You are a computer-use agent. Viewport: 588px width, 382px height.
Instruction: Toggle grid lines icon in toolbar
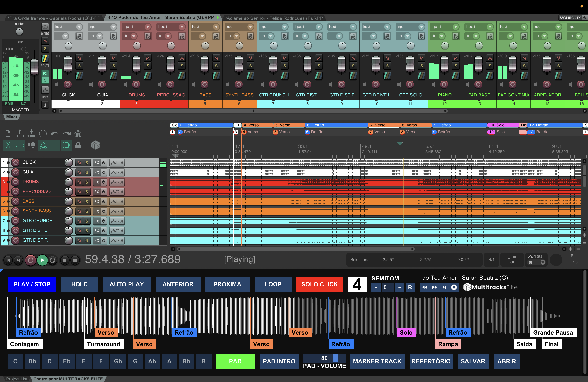coord(55,145)
